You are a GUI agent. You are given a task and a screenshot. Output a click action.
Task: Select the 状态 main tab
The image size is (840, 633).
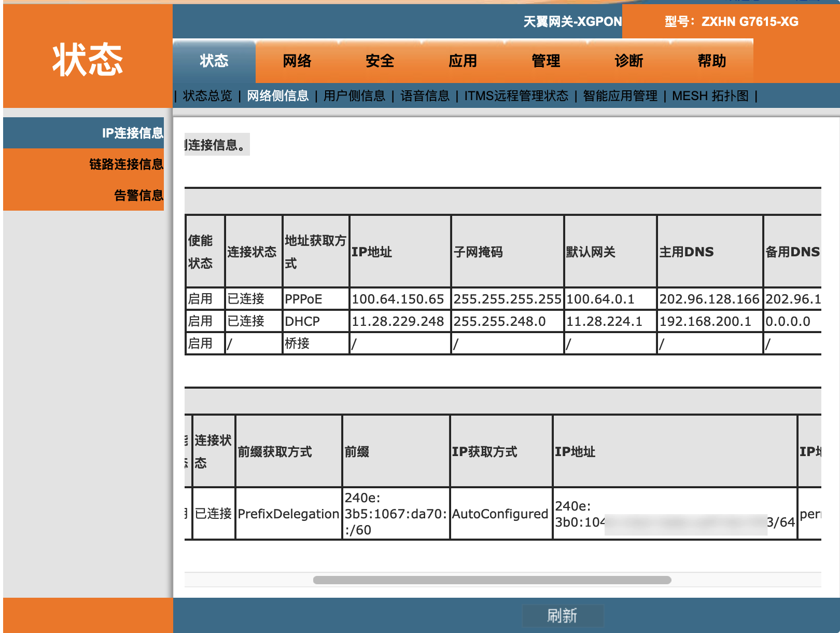click(x=214, y=61)
